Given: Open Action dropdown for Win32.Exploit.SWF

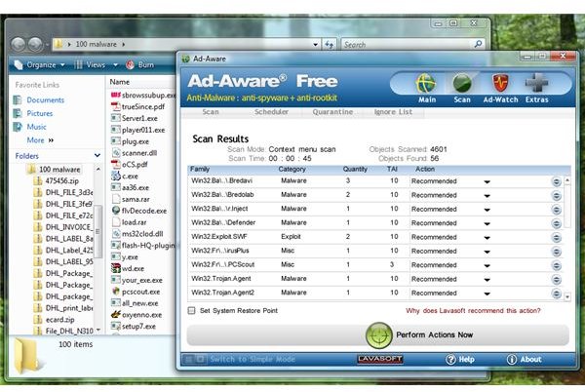Looking at the screenshot, I should [487, 238].
